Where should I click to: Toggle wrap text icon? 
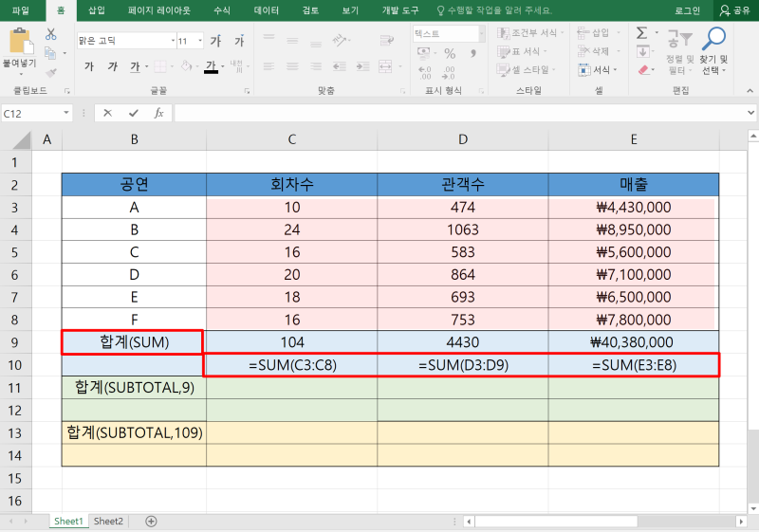[x=387, y=41]
